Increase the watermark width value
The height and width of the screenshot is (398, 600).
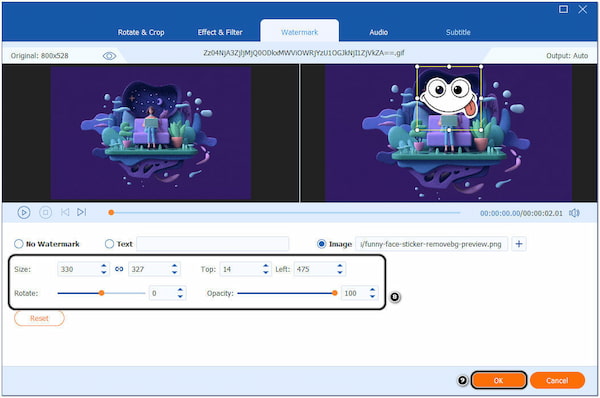coord(104,266)
